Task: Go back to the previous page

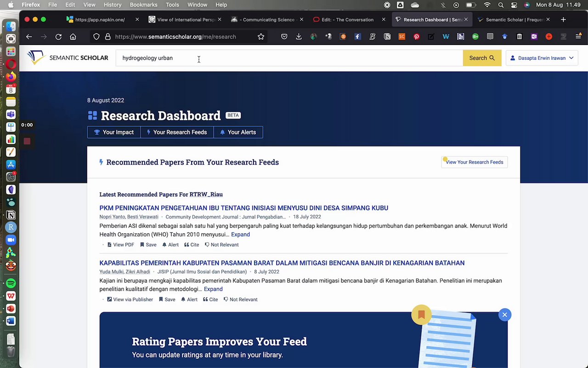Action: pyautogui.click(x=29, y=37)
